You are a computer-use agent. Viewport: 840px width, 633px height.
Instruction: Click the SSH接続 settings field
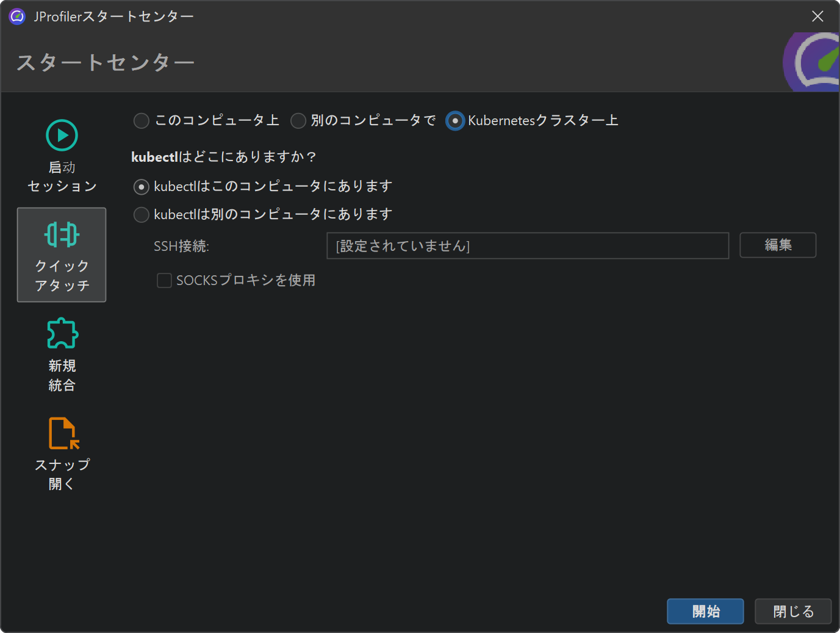pyautogui.click(x=528, y=245)
